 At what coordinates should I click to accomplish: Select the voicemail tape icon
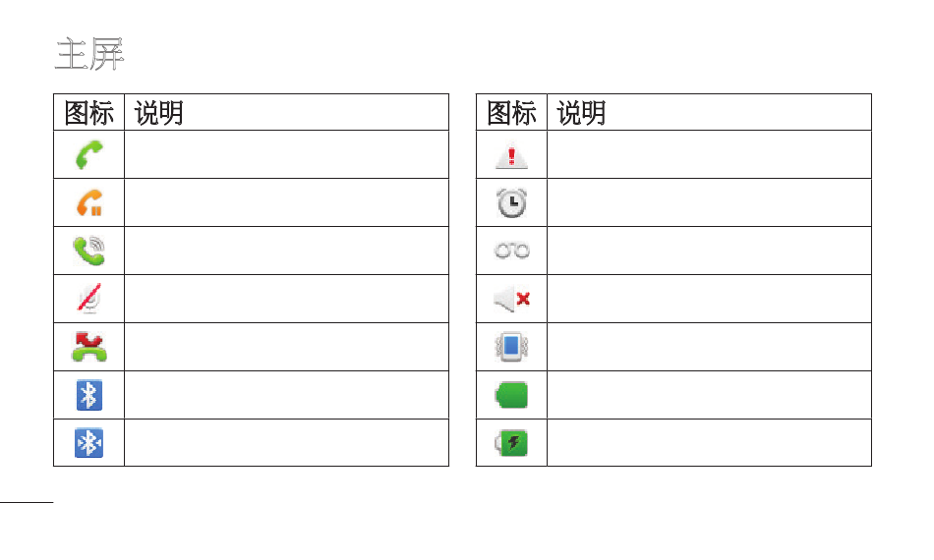point(511,251)
